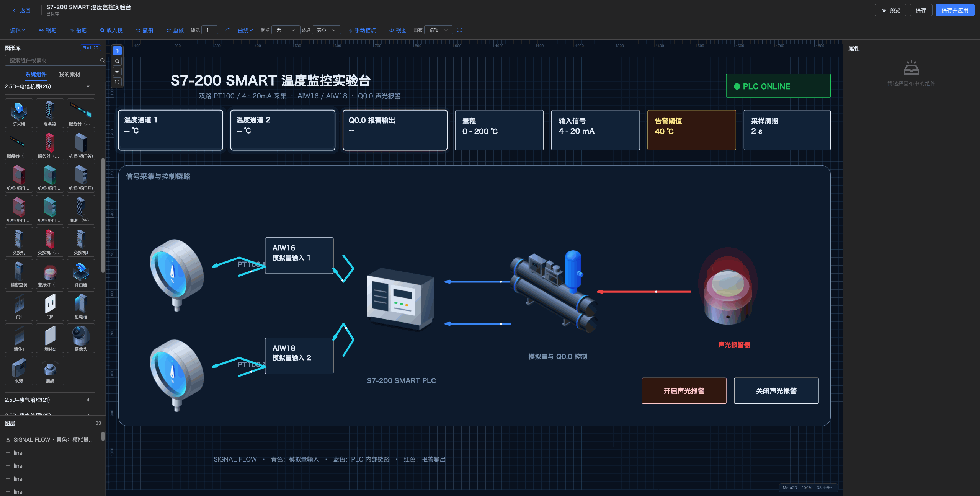Image resolution: width=980 pixels, height=496 pixels.
Task: Pick the 配电柜 power cabinet component
Action: pyautogui.click(x=81, y=306)
